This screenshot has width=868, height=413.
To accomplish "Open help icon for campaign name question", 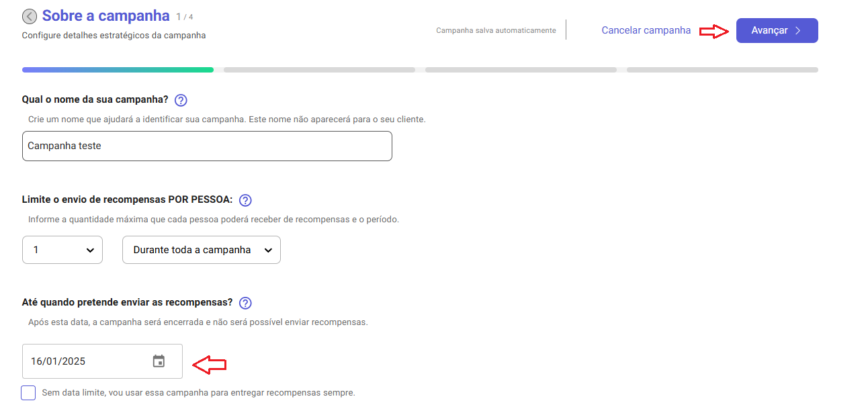I will pos(181,101).
